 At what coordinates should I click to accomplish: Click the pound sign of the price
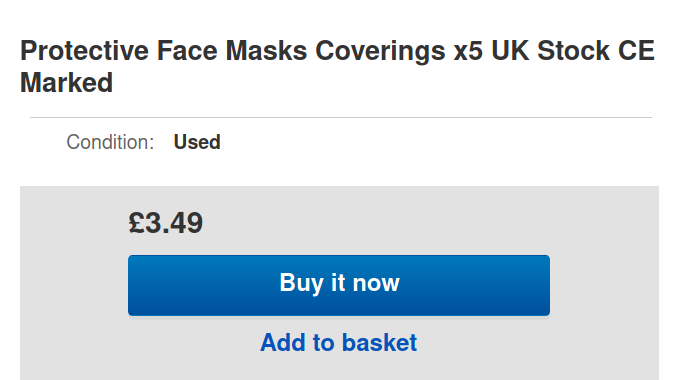pos(136,223)
